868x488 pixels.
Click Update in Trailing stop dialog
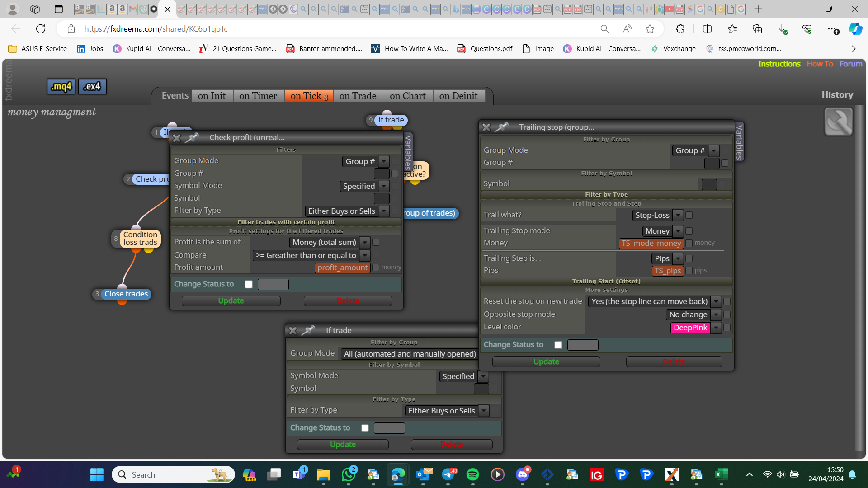546,362
